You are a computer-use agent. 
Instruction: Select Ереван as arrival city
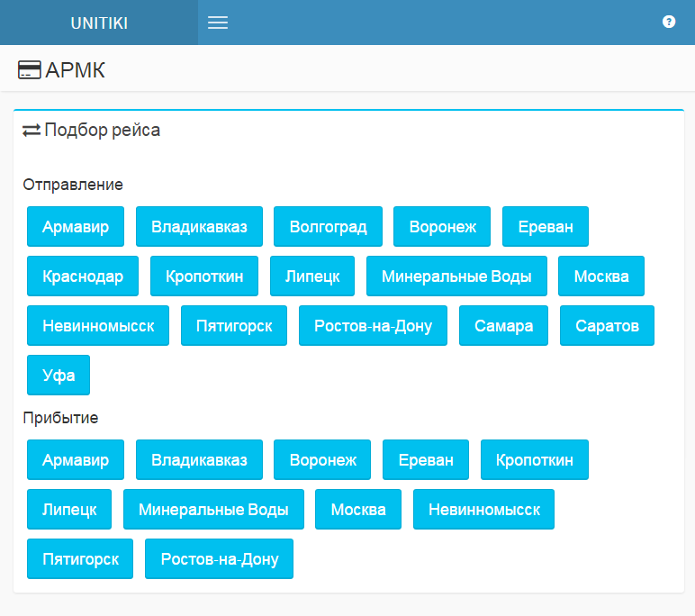click(x=426, y=459)
